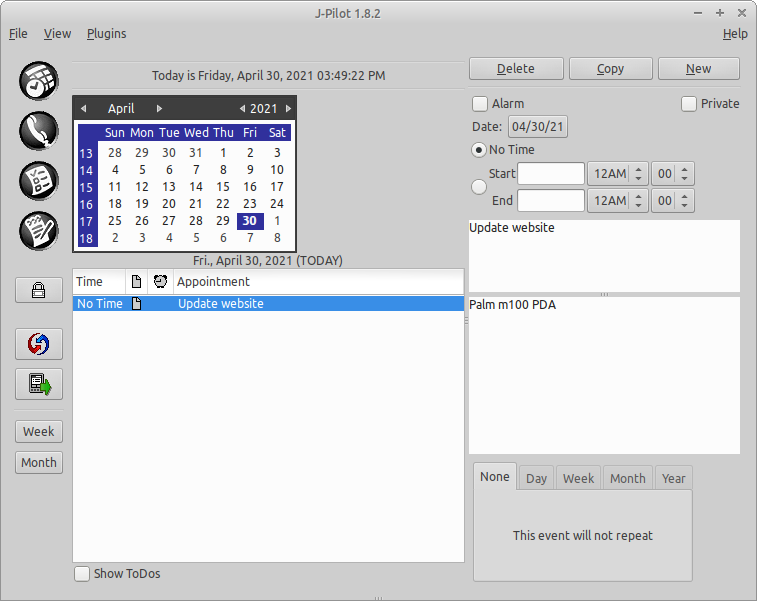Decrease the End hour spinner
Screen dimensions: 757x601
click(x=638, y=205)
